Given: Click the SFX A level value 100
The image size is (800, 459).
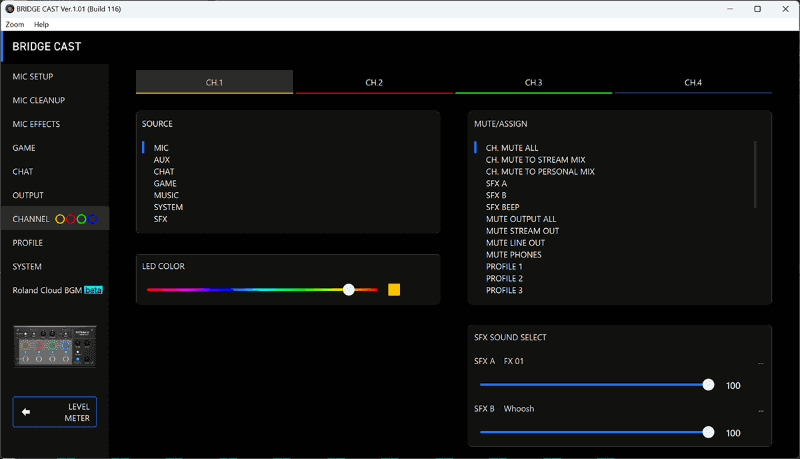Looking at the screenshot, I should point(733,386).
